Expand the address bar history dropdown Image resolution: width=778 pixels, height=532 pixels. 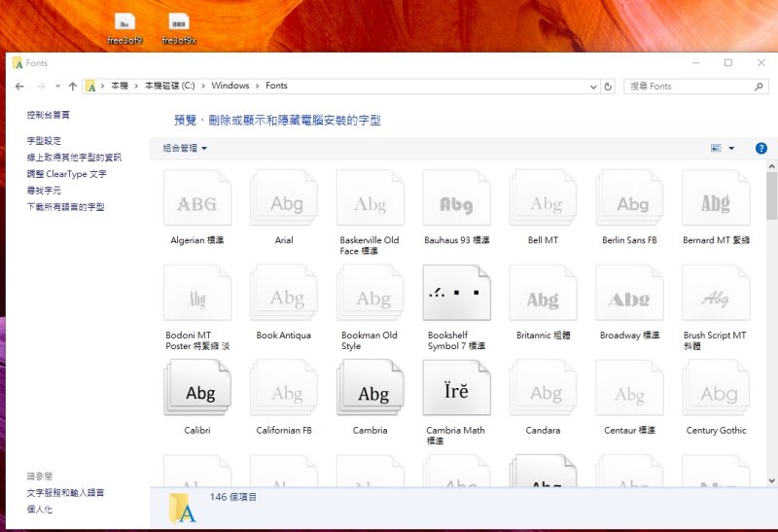[592, 87]
